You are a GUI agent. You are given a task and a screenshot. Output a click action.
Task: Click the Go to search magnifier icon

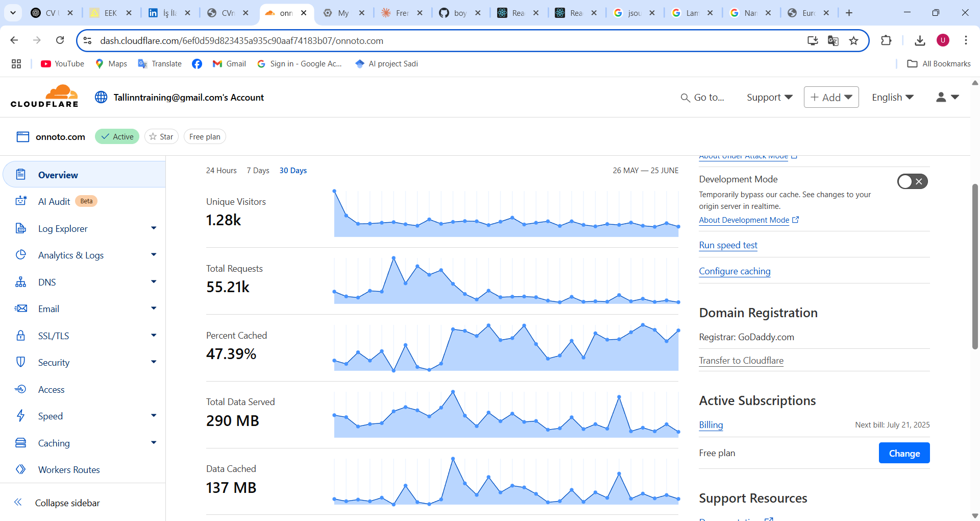pos(685,98)
